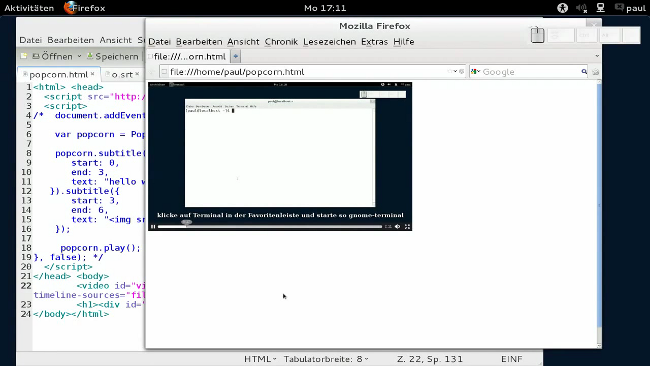Click the page identity icon in URL bar

coord(164,72)
